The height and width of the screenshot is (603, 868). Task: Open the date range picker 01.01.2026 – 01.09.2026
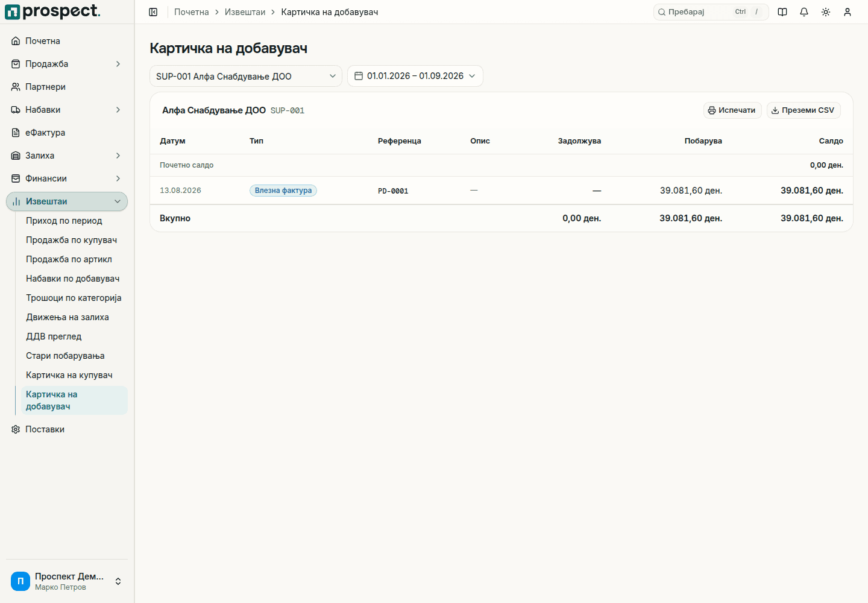click(415, 76)
